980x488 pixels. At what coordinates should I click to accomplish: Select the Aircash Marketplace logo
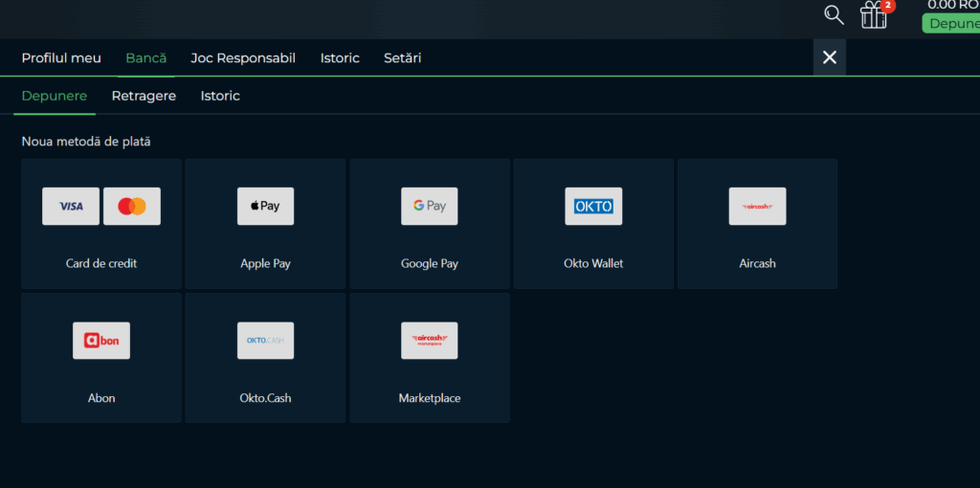coord(430,341)
